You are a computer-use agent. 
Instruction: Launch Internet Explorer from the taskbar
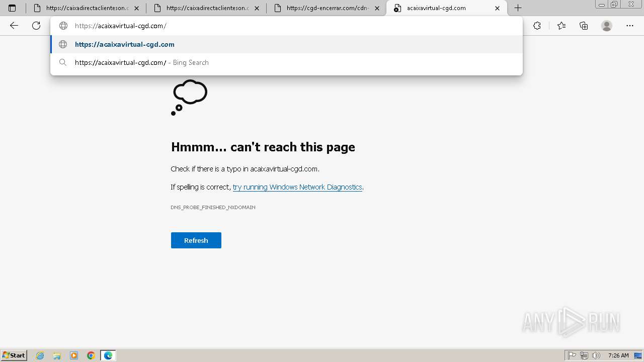(40, 355)
